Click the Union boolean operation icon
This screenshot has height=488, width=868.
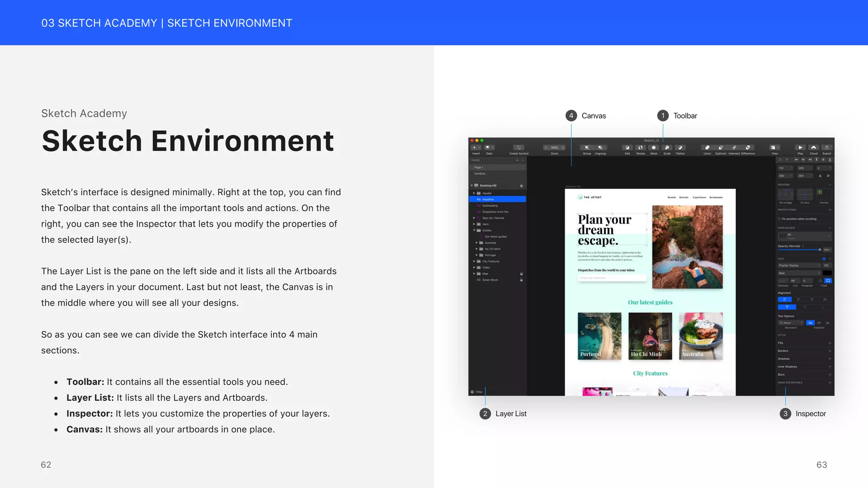(707, 148)
